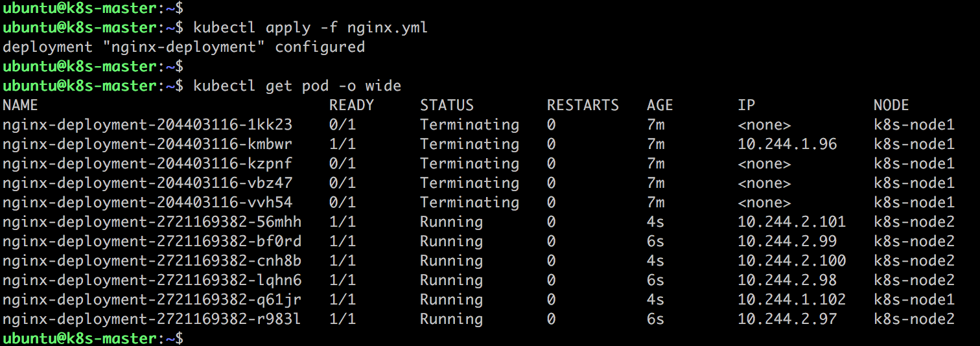980x346 pixels.
Task: Click Terminating status of pod 1kk23
Action: pos(469,124)
